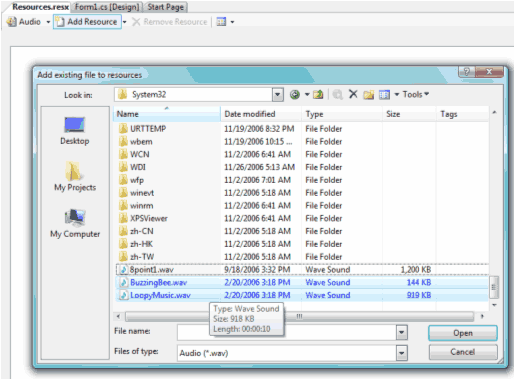Go to My Computer in places bar

tap(75, 223)
